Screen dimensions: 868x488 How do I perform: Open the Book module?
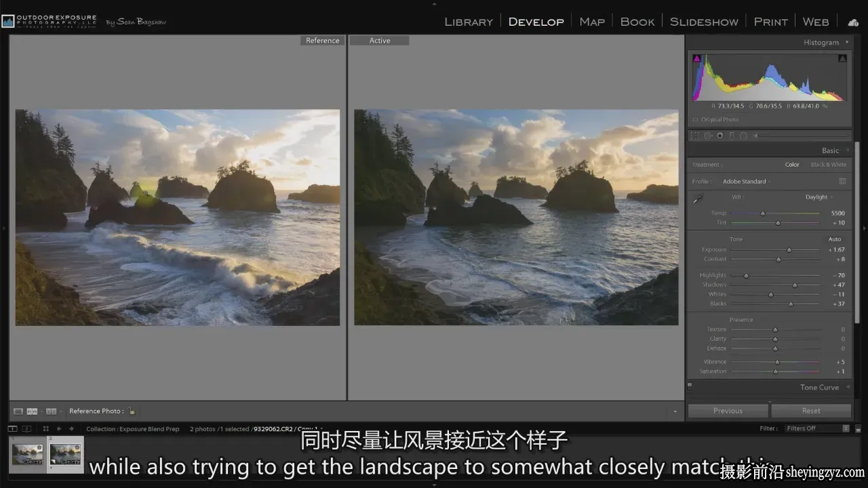click(637, 22)
